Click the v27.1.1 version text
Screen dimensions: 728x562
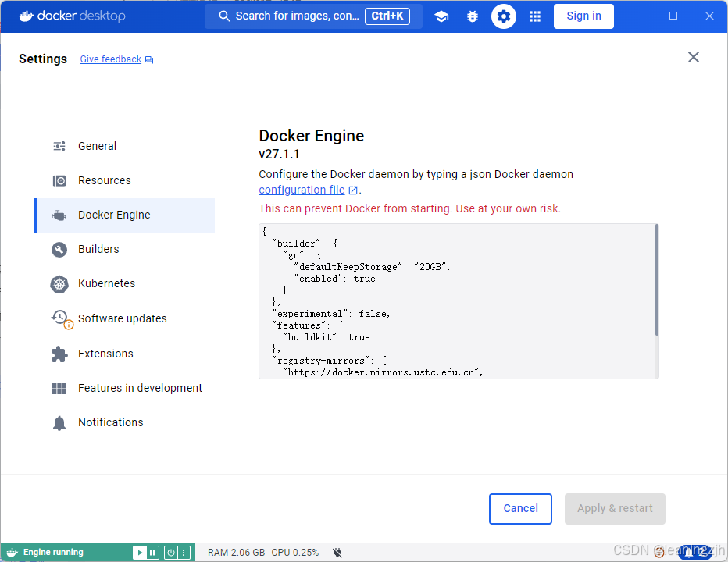(x=279, y=154)
